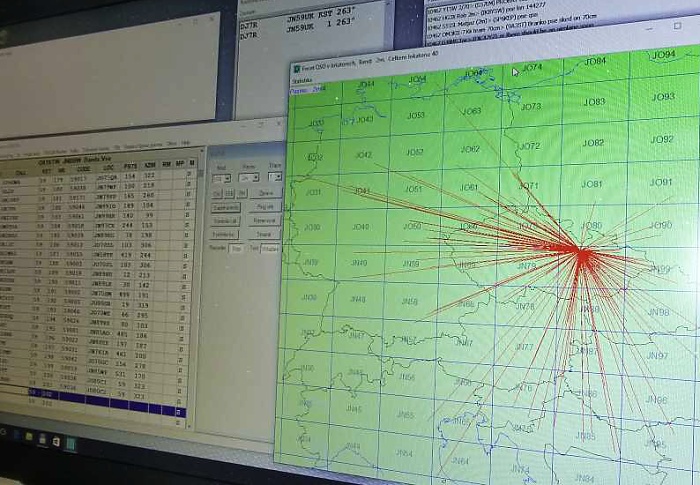Click the AZIM column header in the log
This screenshot has height=485, width=700.
pos(150,165)
